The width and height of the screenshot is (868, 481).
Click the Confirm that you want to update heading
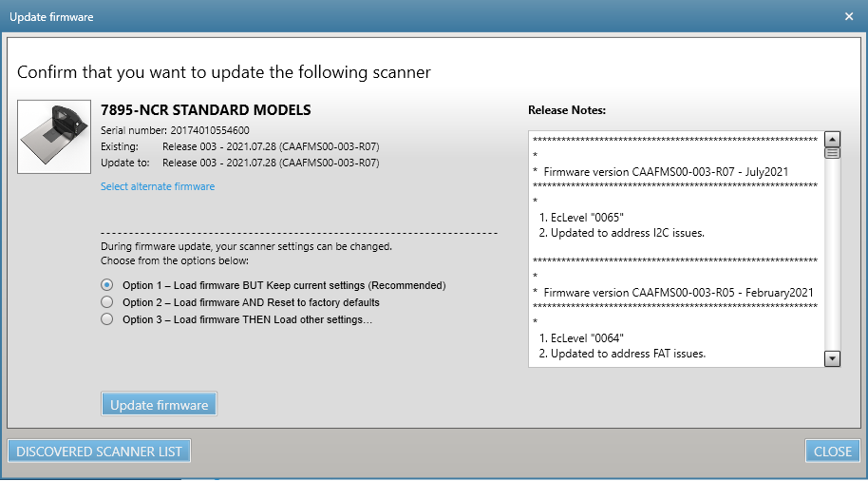(224, 72)
